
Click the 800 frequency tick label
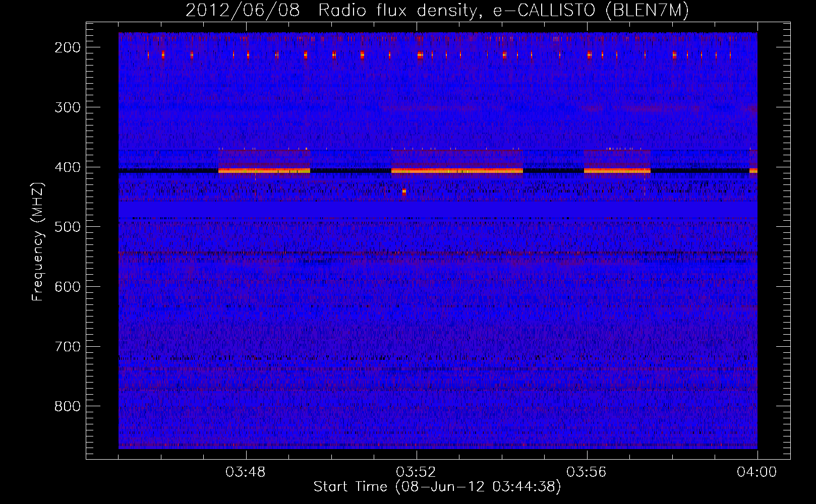[67, 406]
